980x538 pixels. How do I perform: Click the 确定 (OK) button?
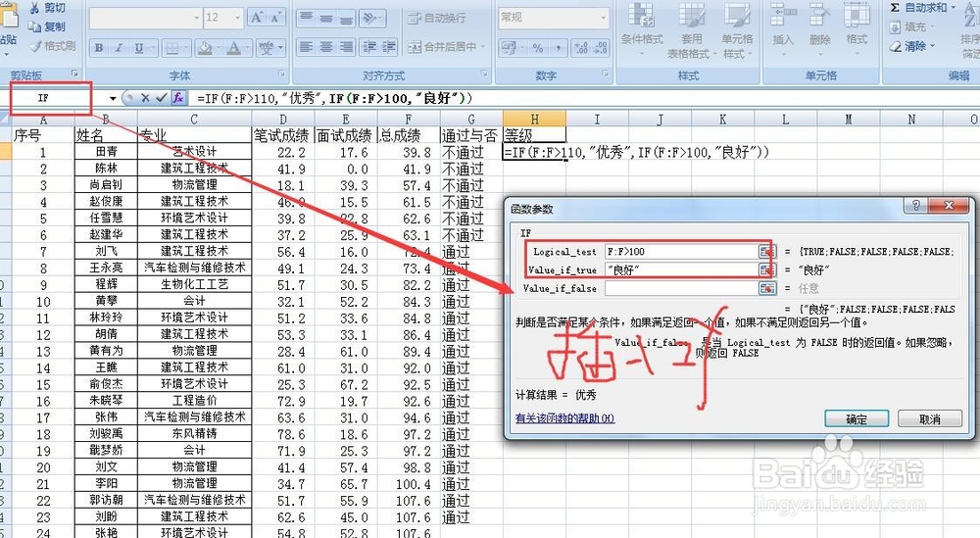tap(857, 419)
